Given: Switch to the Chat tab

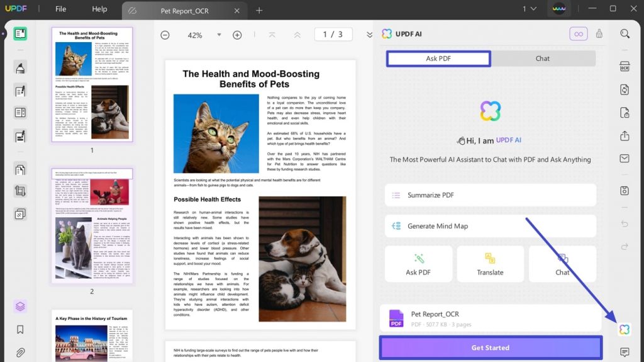Looking at the screenshot, I should point(543,59).
